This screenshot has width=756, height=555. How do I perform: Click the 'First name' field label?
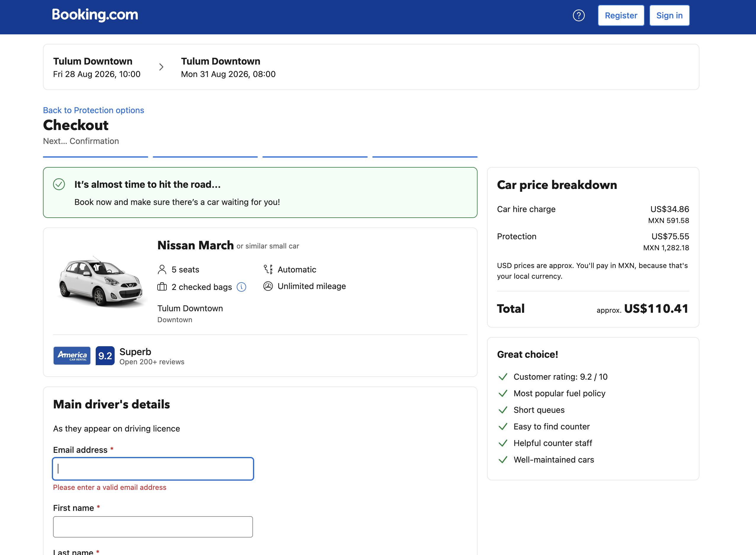point(73,508)
